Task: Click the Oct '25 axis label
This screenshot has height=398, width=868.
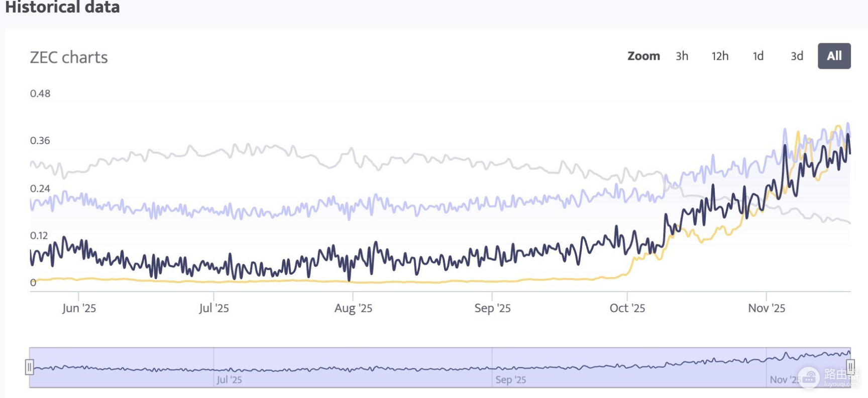Action: tap(627, 308)
